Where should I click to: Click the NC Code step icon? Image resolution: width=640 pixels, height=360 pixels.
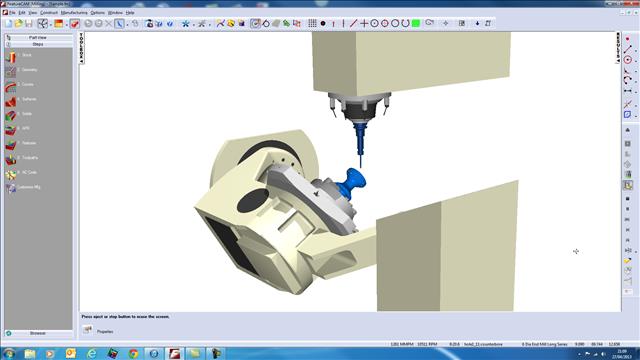[x=11, y=174]
